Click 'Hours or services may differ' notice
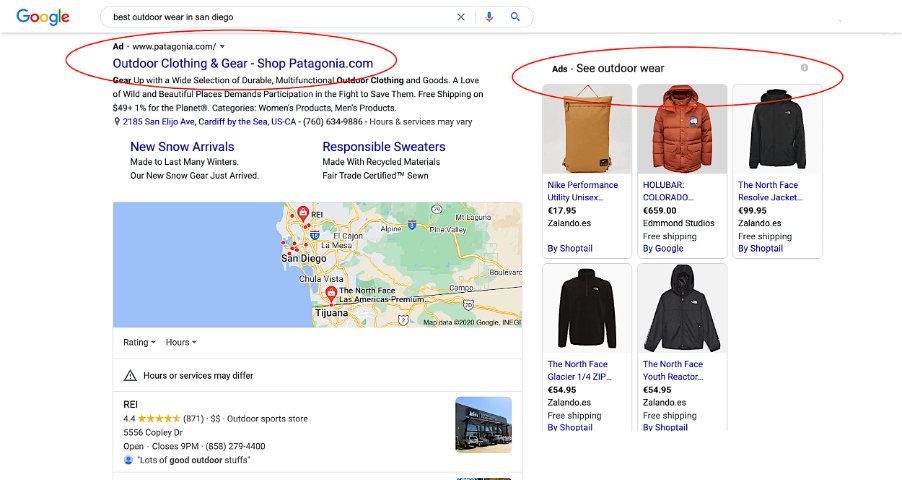902x480 pixels. point(198,376)
